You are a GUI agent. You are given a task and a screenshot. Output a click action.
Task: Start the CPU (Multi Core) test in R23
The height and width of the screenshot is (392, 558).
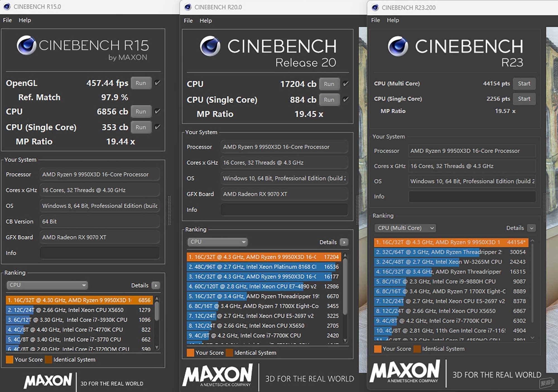(x=524, y=83)
